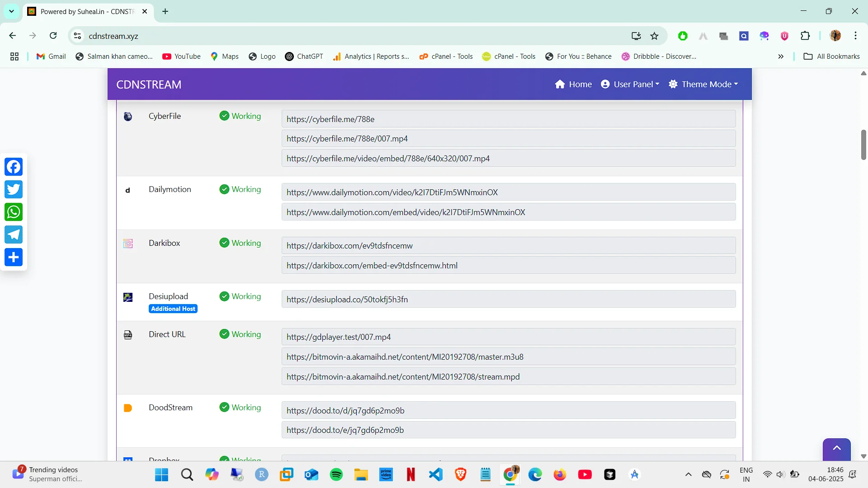Click the green check beside CyberFile Working
Image resolution: width=868 pixels, height=488 pixels.
coord(224,116)
